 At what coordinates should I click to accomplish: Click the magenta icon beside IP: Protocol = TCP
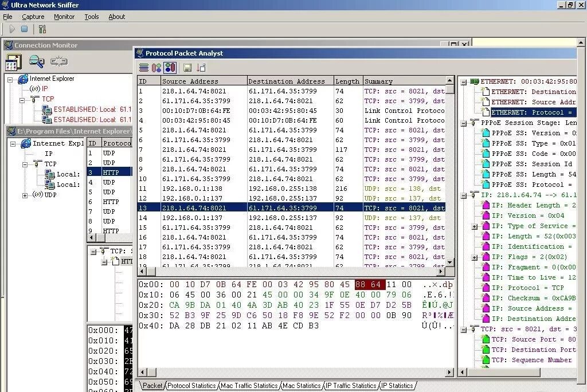point(486,288)
